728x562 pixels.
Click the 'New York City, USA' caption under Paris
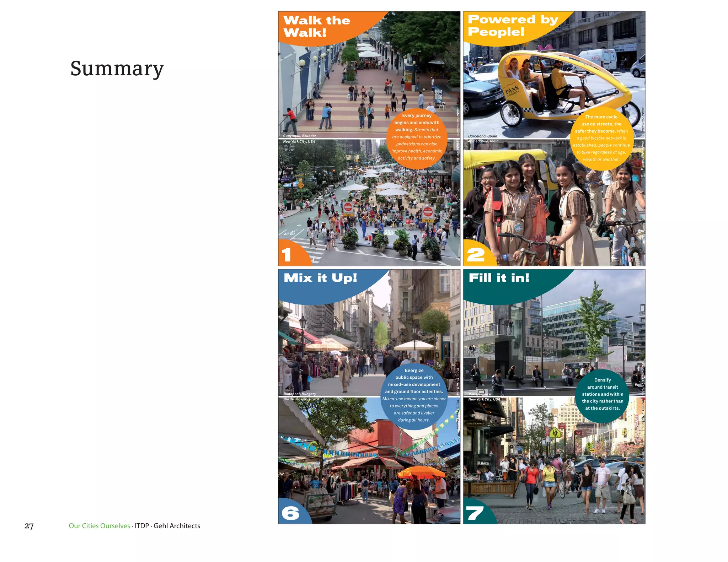484,399
